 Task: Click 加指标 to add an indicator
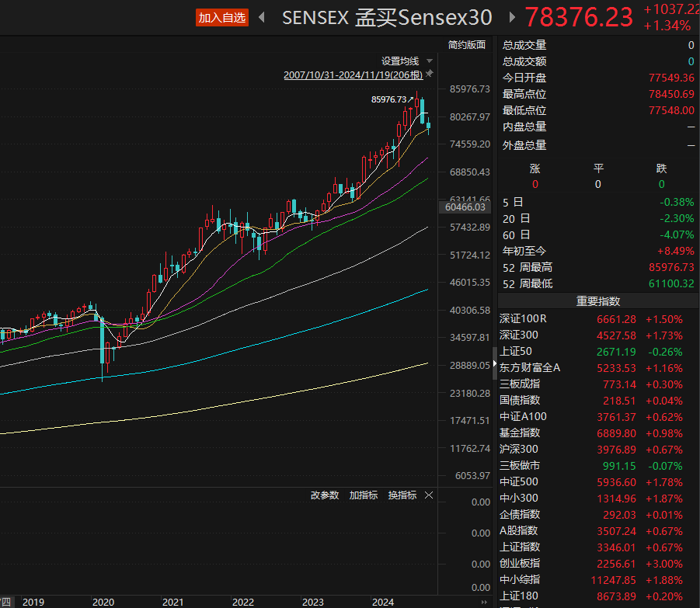pos(364,495)
